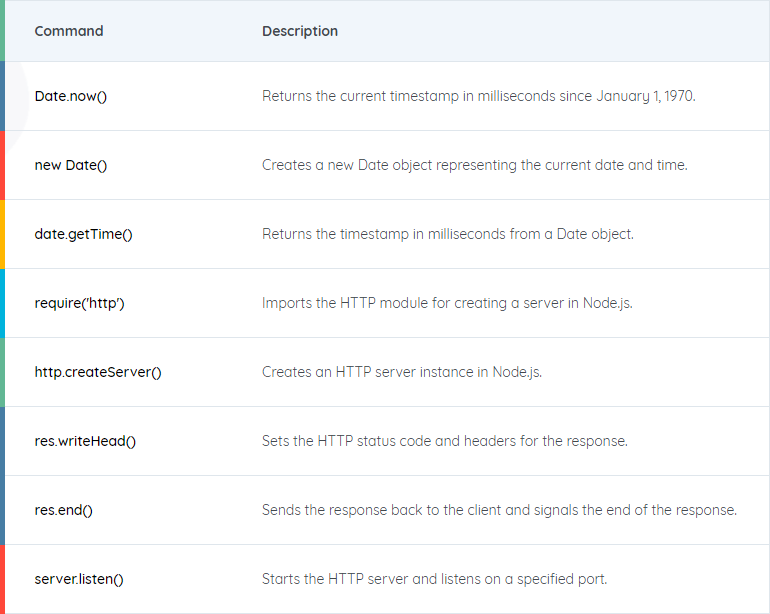Click description 'Sends the response back to client'
Screen dimensions: 770x614
[499, 510]
